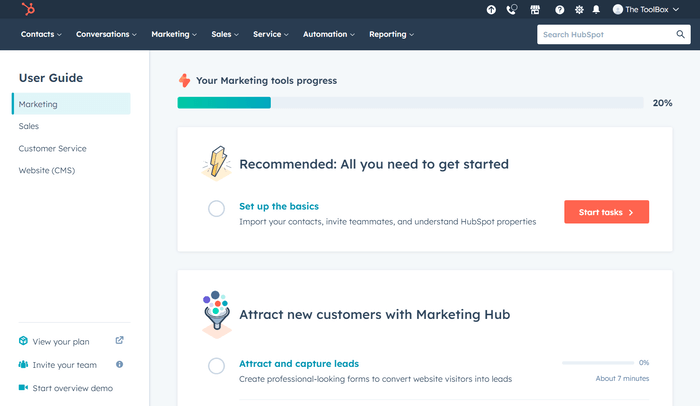Click the HubSpot sprocket logo
Screen dimensions: 700x406
28,9
